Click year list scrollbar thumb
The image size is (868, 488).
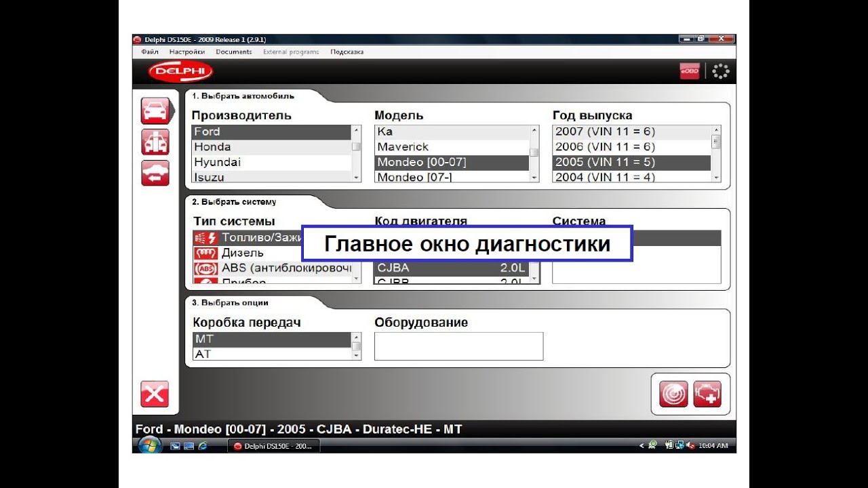tap(716, 142)
